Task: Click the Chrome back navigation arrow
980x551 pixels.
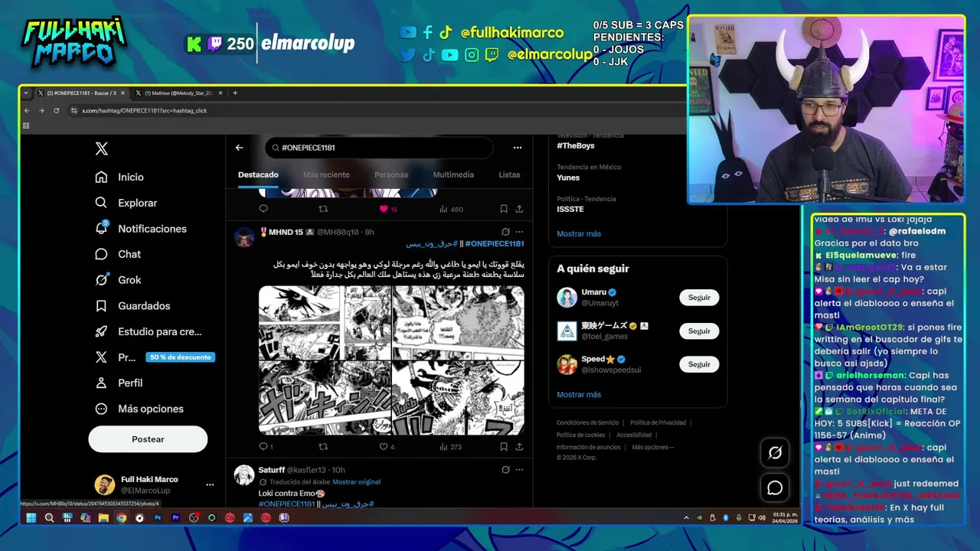Action: (27, 110)
